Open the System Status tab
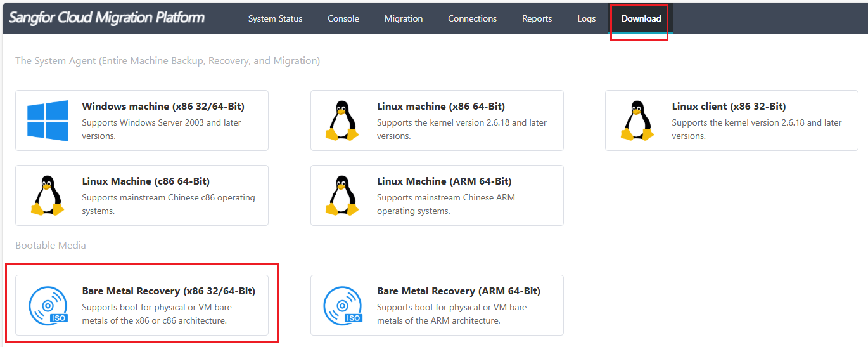868x347 pixels. coord(275,18)
